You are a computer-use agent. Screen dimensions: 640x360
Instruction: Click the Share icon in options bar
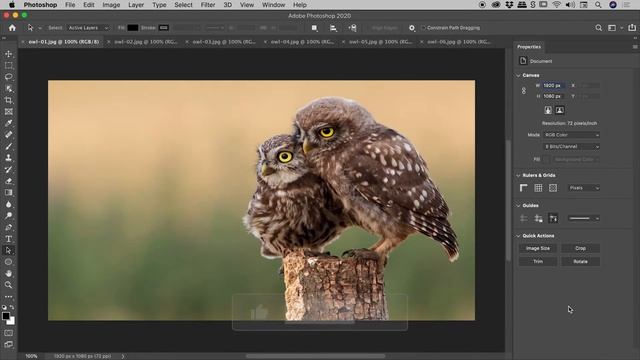point(632,28)
